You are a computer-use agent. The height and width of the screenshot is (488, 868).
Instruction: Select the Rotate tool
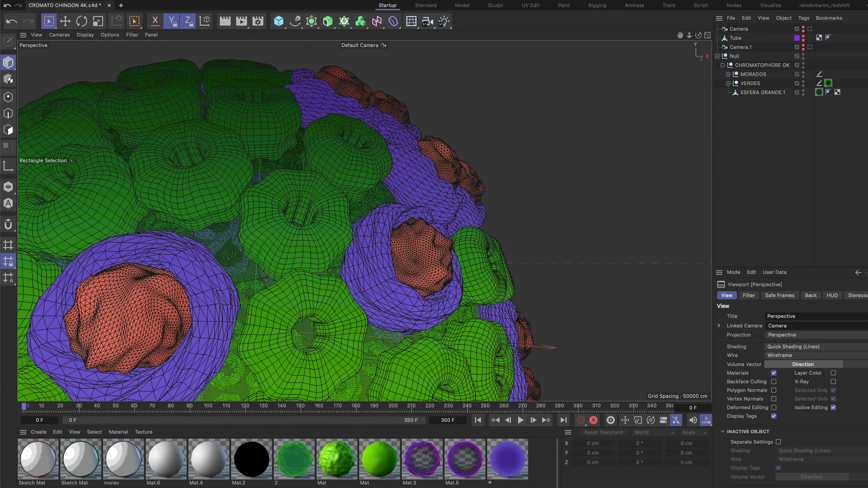tap(82, 21)
